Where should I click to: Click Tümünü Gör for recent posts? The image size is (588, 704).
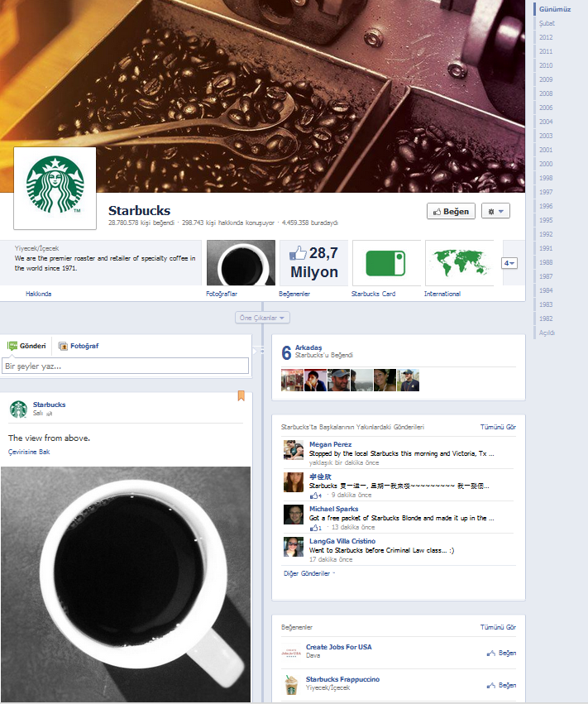(x=498, y=427)
